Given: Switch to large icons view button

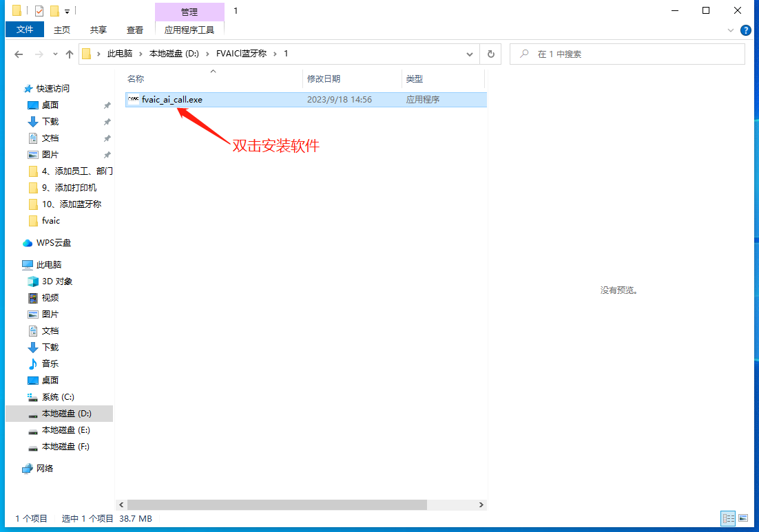Looking at the screenshot, I should coord(743,518).
